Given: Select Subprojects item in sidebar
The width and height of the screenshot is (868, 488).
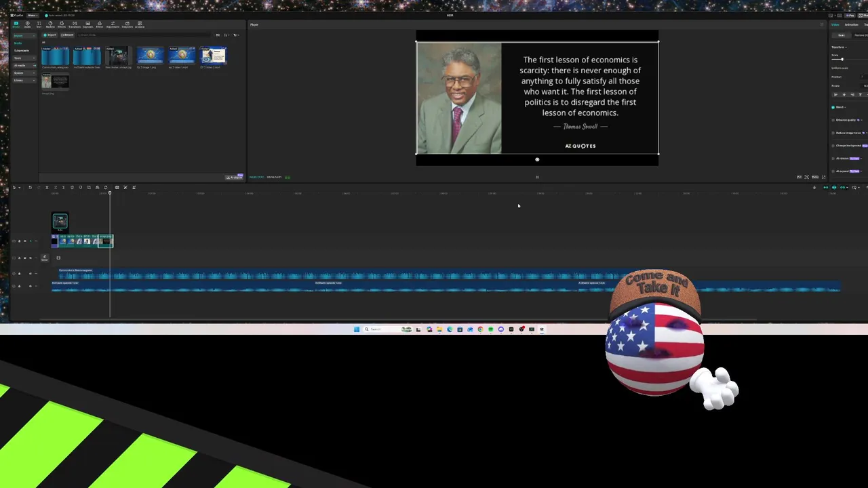Looking at the screenshot, I should tap(21, 51).
